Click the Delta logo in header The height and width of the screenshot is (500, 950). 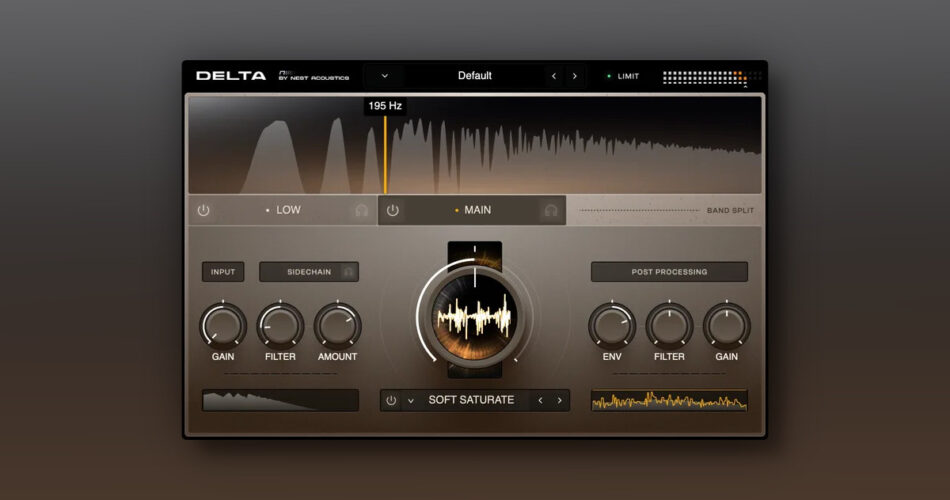[231, 76]
